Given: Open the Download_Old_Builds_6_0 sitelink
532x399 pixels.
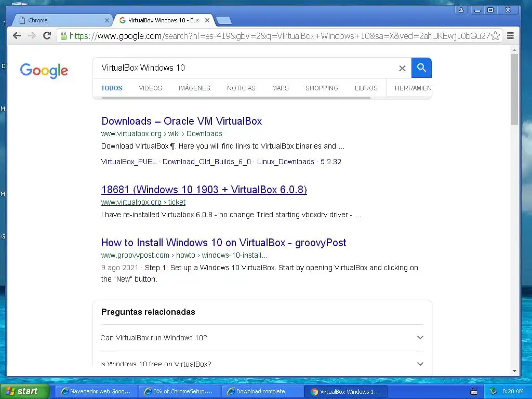Looking at the screenshot, I should tap(207, 162).
